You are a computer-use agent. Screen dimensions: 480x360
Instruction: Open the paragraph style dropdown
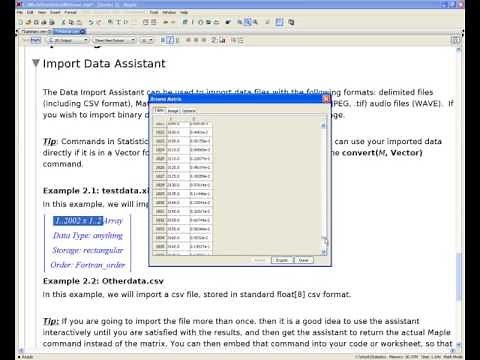(68, 40)
